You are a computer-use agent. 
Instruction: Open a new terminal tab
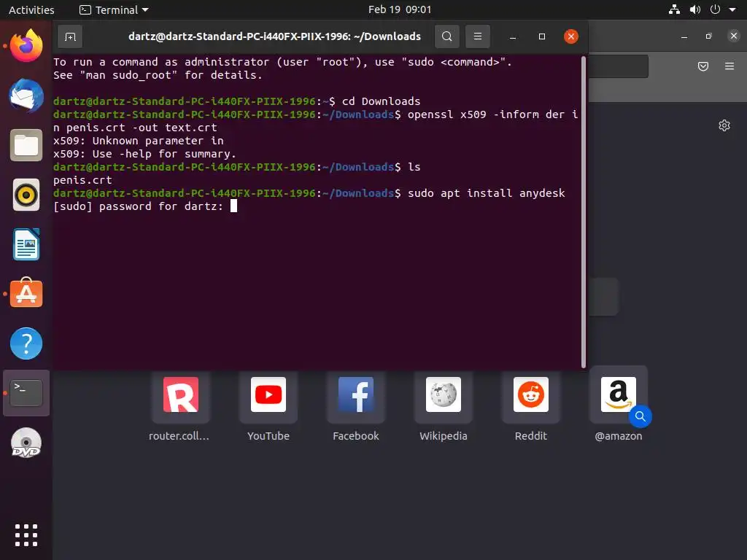[x=70, y=36]
